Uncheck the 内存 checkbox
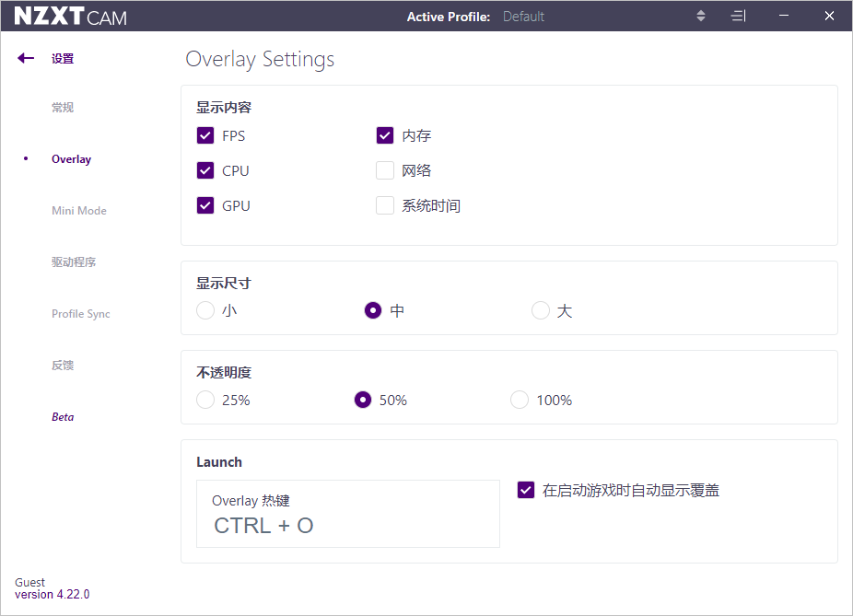 pos(385,135)
